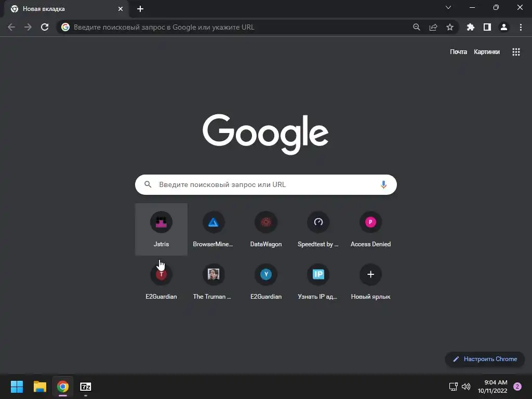The width and height of the screenshot is (532, 399).
Task: Click the Почта link
Action: (458, 52)
